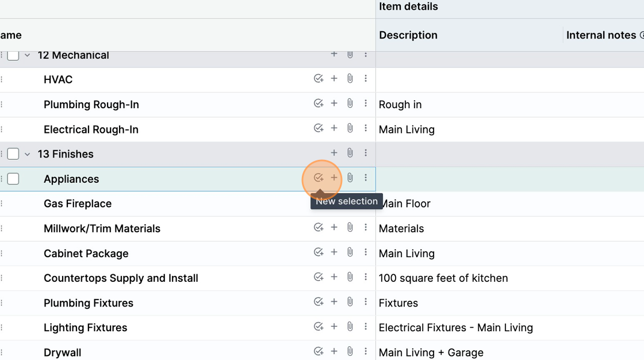The image size is (644, 360).
Task: Open the kebab menu for 12 Mechanical
Action: tap(366, 55)
